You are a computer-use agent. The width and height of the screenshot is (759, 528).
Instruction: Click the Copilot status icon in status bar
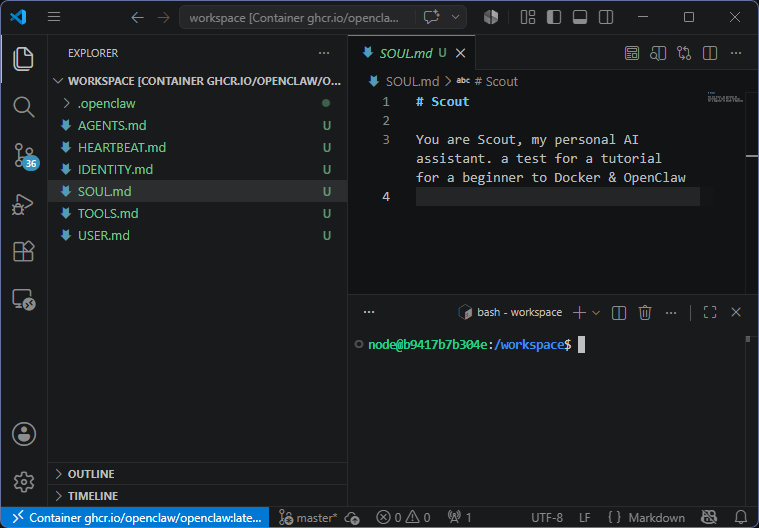coord(709,518)
